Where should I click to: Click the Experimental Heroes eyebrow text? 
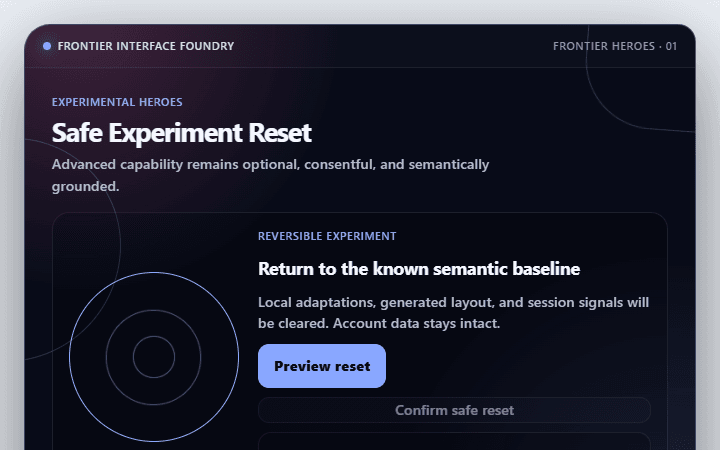pyautogui.click(x=117, y=102)
